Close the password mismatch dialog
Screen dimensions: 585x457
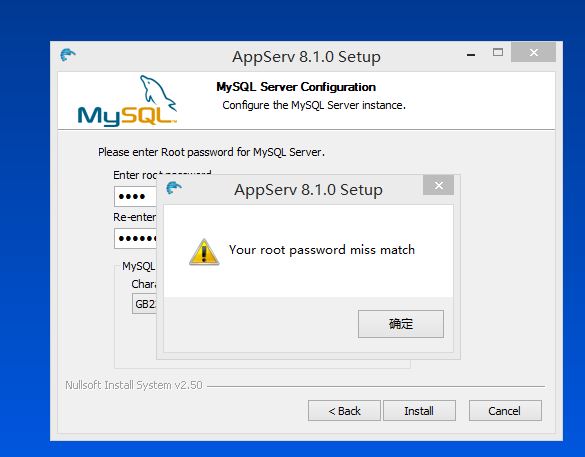tap(439, 185)
